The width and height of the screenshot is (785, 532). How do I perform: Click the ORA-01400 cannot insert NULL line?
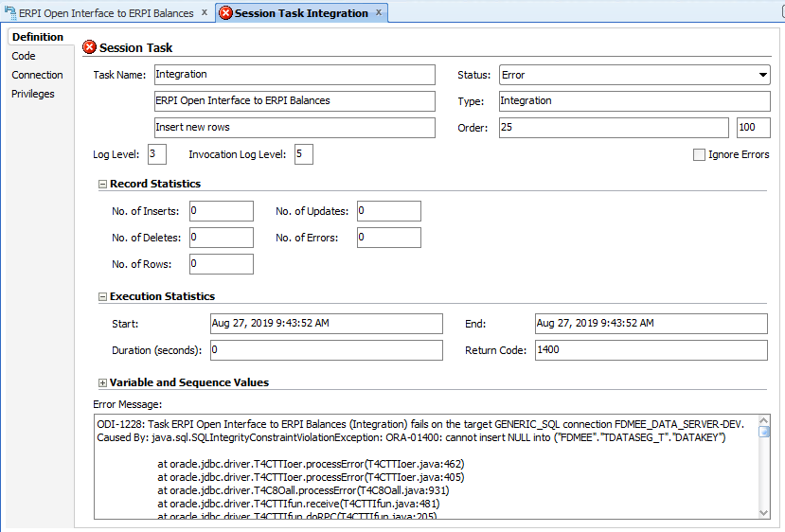(411, 438)
